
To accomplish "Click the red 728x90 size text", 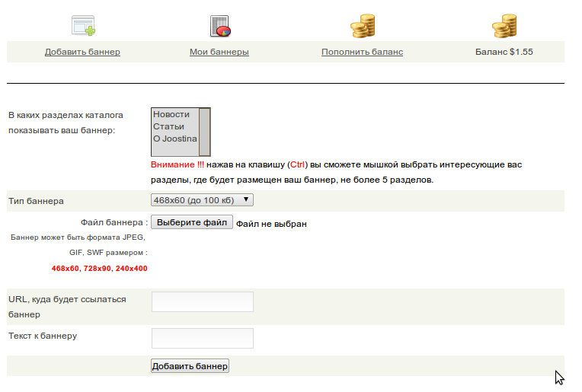I will [98, 269].
